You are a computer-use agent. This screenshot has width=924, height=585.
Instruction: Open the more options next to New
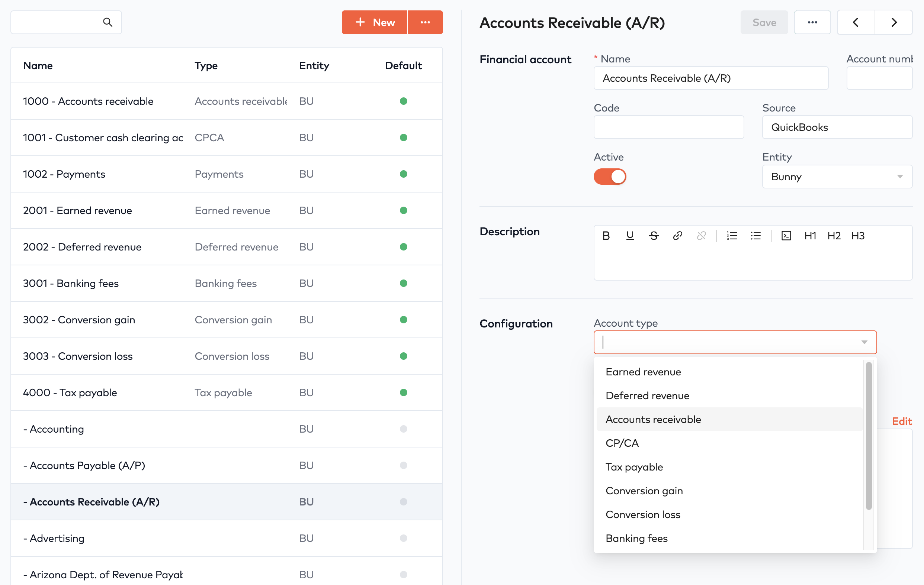(x=425, y=22)
